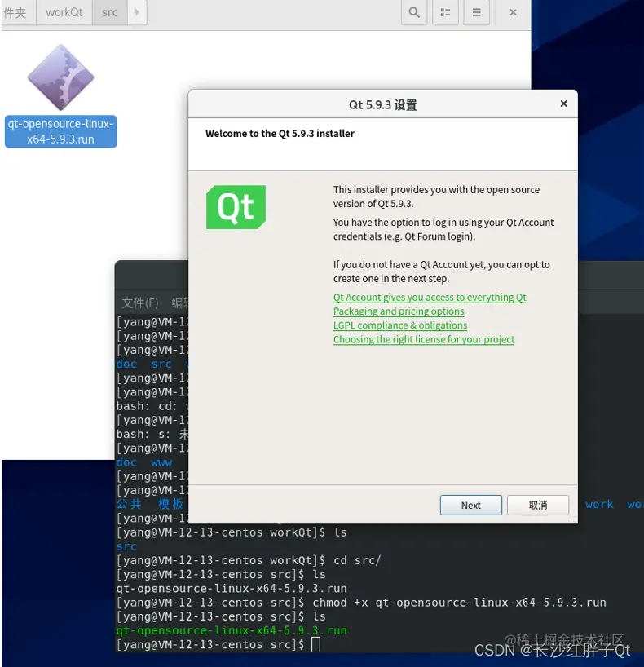644x667 pixels.
Task: Switch file manager to list view
Action: pos(445,12)
